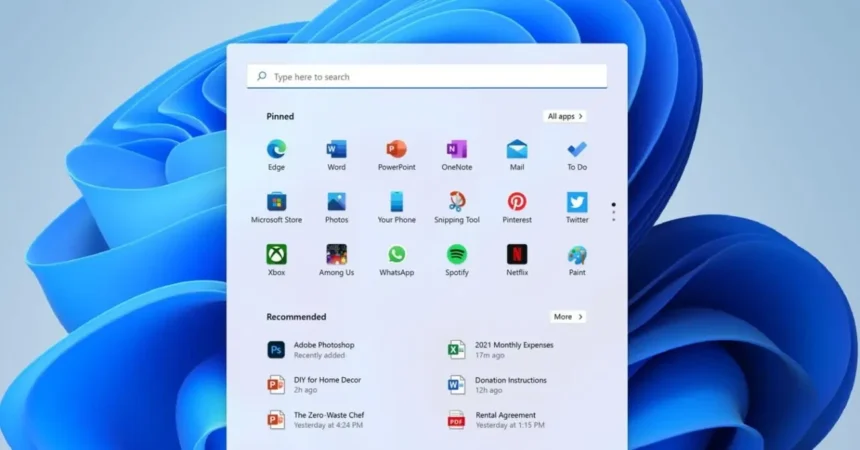Launch Among Us game
860x450 pixels.
tap(336, 260)
